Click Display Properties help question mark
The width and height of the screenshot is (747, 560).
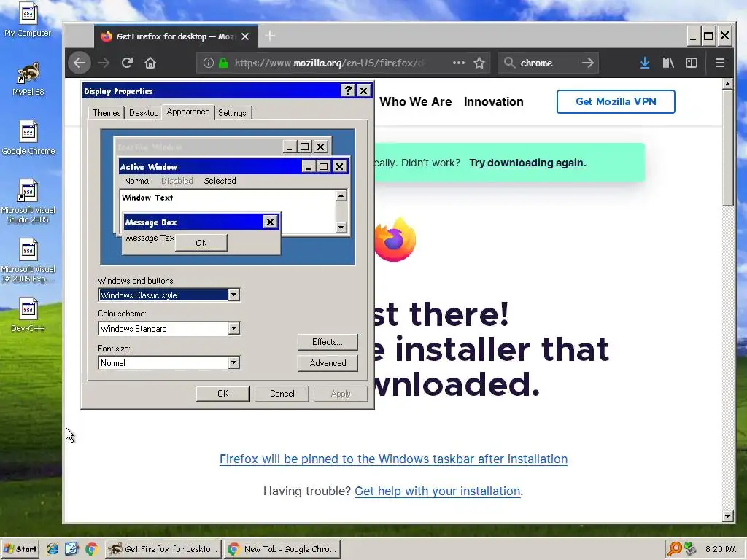coord(348,90)
